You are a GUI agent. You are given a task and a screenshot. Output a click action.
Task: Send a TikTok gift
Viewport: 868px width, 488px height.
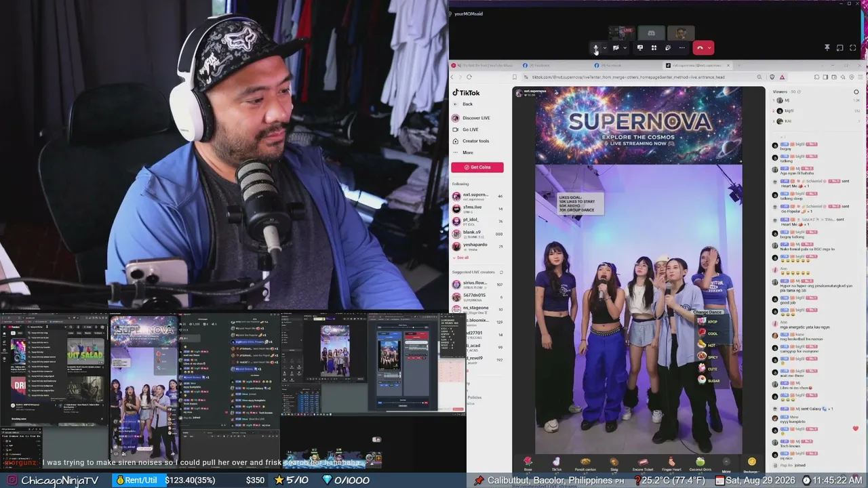(556, 464)
